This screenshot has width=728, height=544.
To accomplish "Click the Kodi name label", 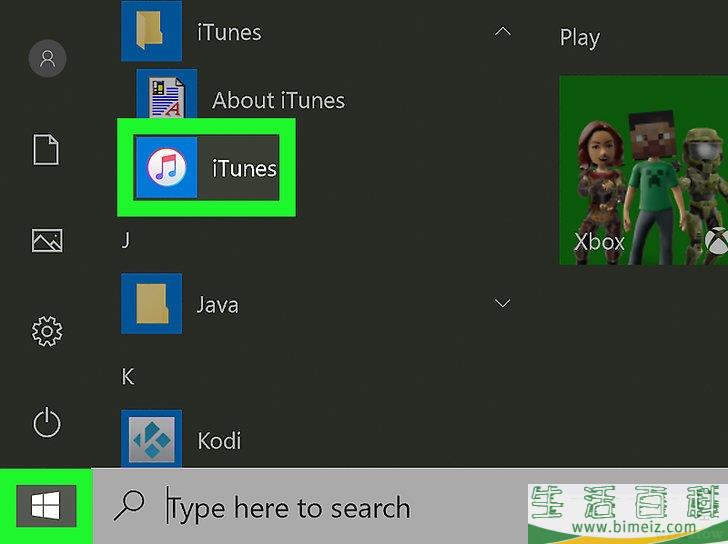I will pos(219,441).
